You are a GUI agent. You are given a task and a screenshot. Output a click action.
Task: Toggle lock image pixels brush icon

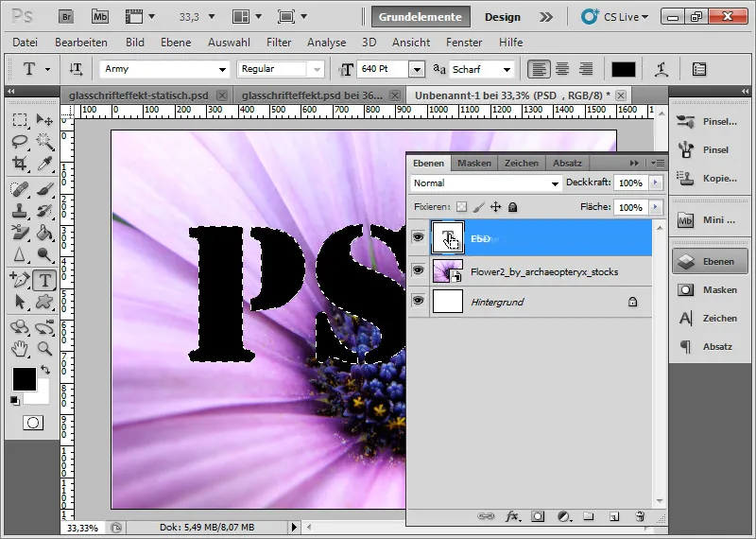click(478, 207)
